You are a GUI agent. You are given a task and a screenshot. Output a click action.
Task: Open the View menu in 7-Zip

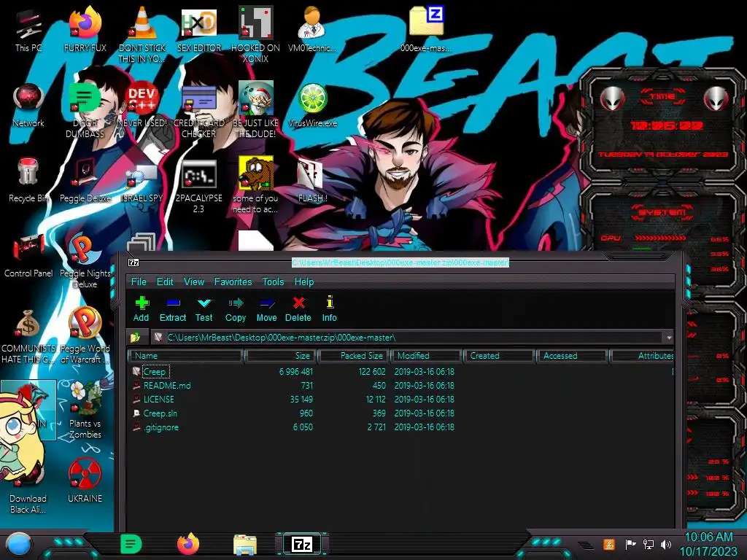194,282
